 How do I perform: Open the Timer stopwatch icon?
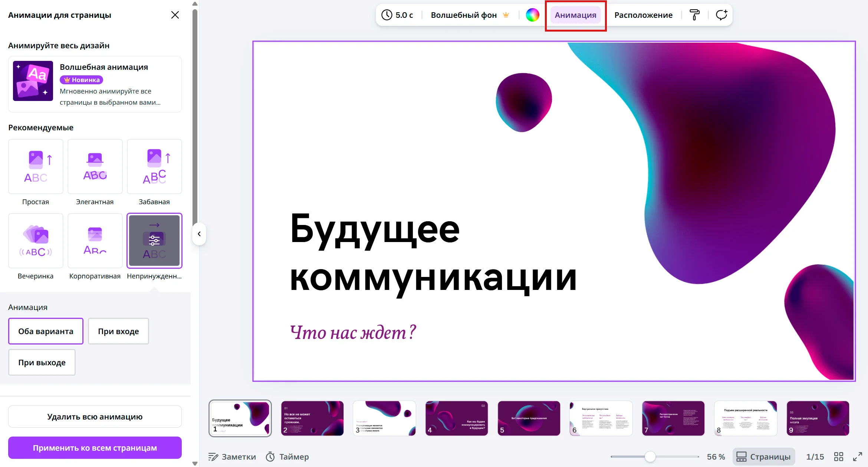[270, 457]
